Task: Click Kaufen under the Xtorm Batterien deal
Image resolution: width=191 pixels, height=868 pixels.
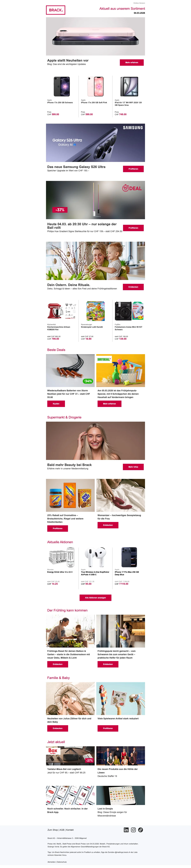Action: pyautogui.click(x=56, y=404)
